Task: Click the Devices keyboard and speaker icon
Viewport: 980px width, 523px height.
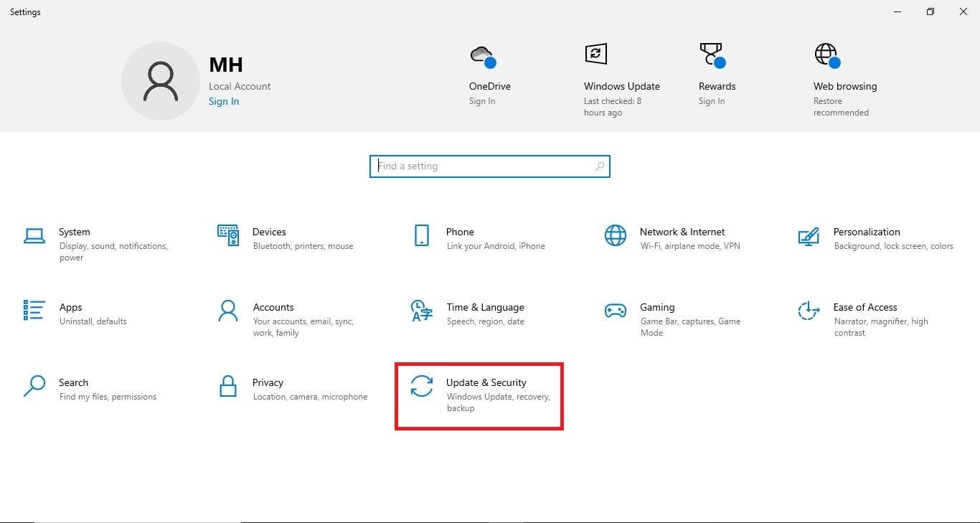Action: click(x=228, y=235)
